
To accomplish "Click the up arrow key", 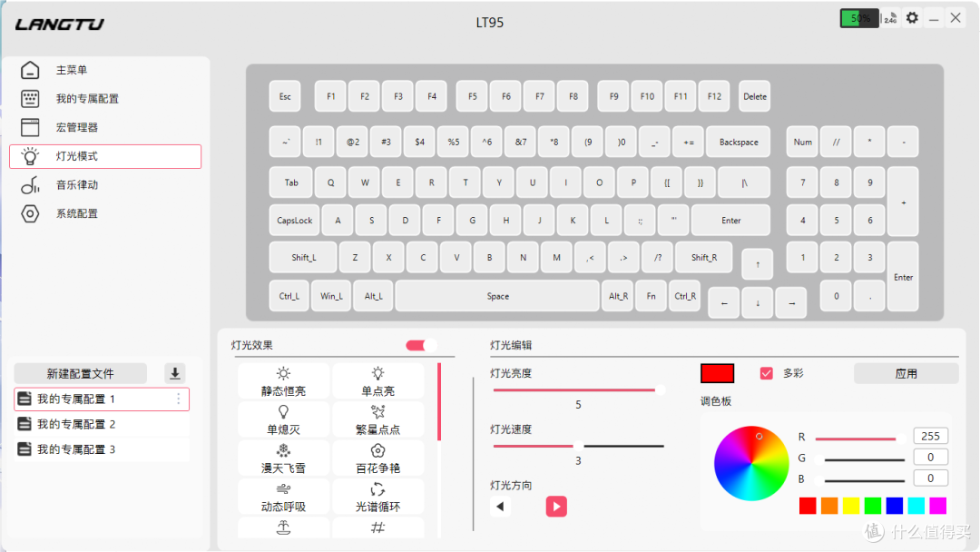I will pos(758,264).
